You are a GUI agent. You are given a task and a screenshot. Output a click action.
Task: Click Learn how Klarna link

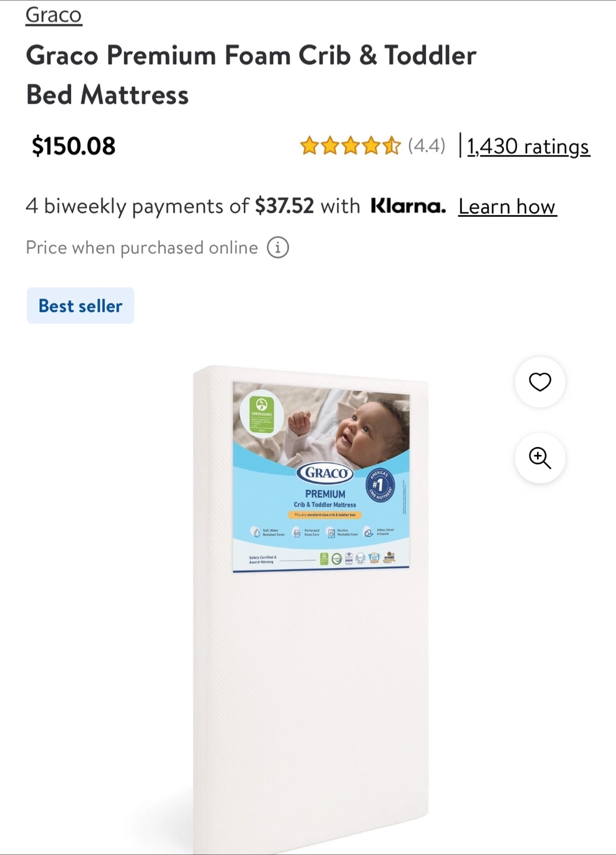(x=507, y=207)
